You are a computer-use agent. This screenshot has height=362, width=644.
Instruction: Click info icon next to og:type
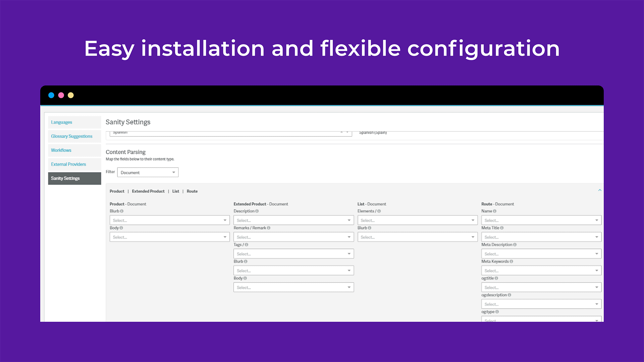click(x=497, y=312)
